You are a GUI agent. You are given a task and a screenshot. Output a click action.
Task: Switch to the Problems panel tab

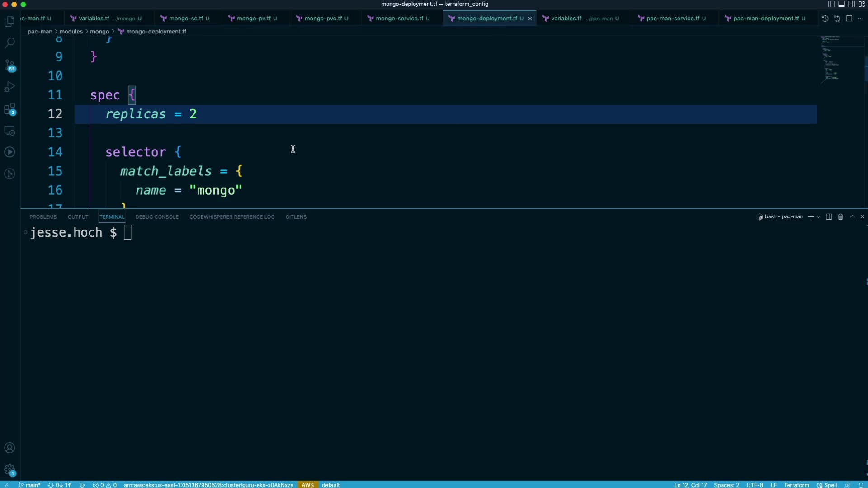click(x=43, y=217)
